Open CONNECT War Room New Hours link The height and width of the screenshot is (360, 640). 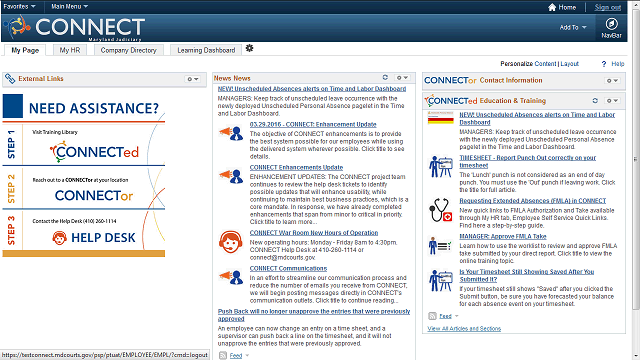[x=314, y=233]
